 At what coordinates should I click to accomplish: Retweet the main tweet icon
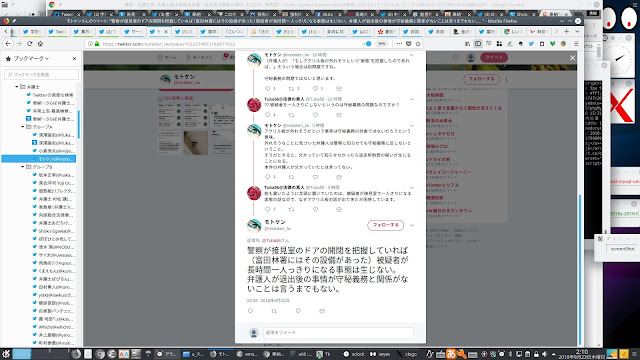[x=274, y=311]
